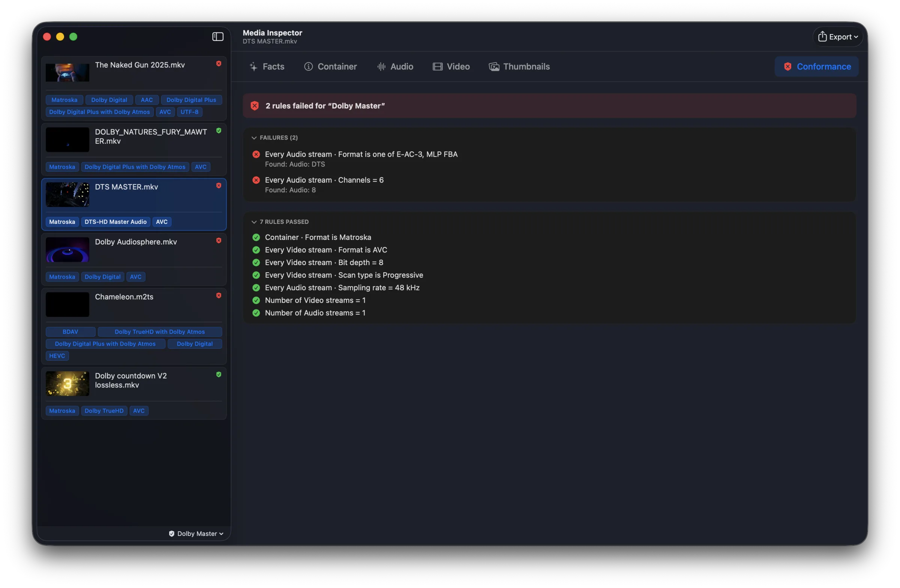Click 'Number of Audio streams = 1' rule text
This screenshot has height=588, width=900.
click(315, 313)
